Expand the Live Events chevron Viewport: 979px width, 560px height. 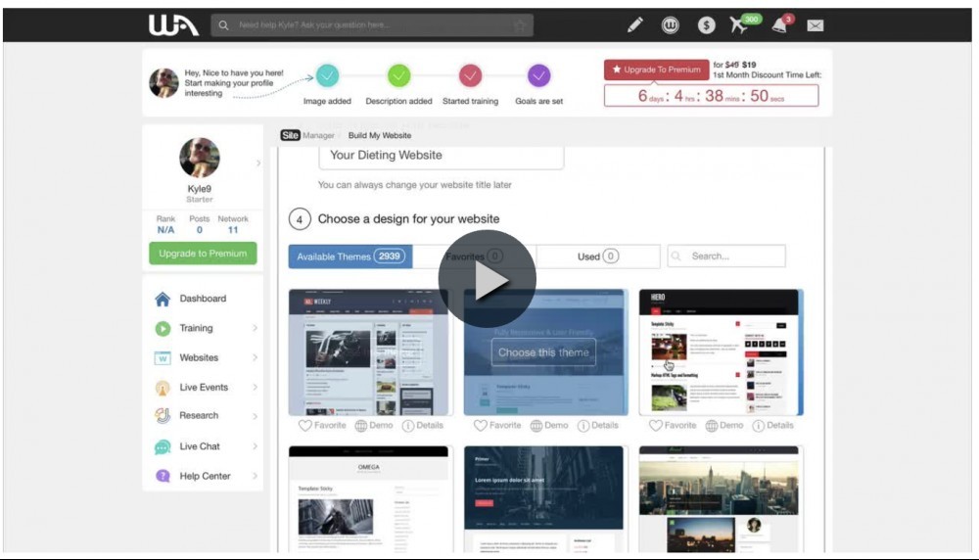[255, 388]
